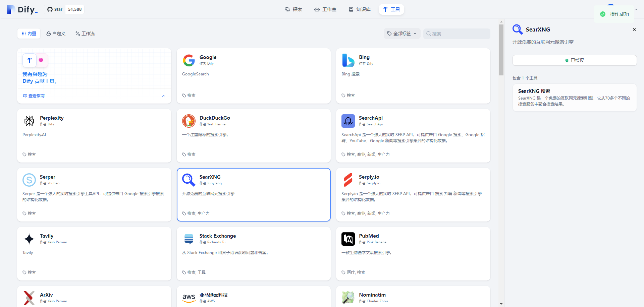The width and height of the screenshot is (644, 307).
Task: Open the GitHub Star badge
Action: coord(64,9)
